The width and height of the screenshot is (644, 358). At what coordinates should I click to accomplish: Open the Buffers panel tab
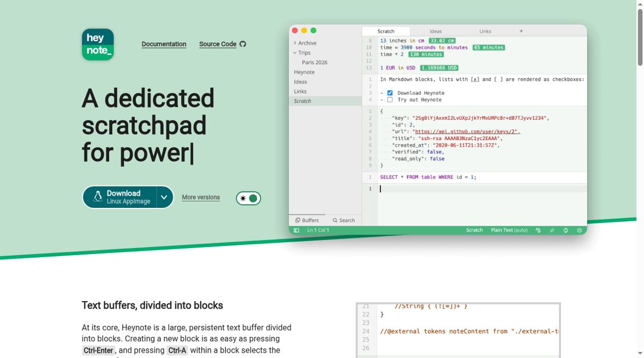coord(307,220)
